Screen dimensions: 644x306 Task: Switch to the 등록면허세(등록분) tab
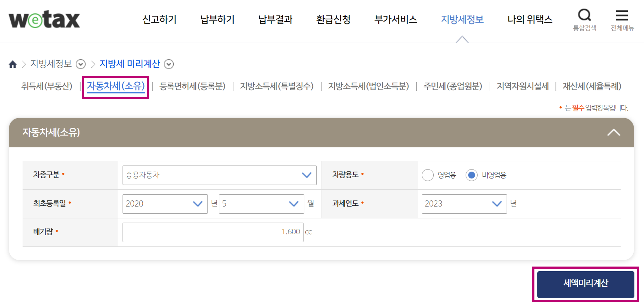click(192, 86)
